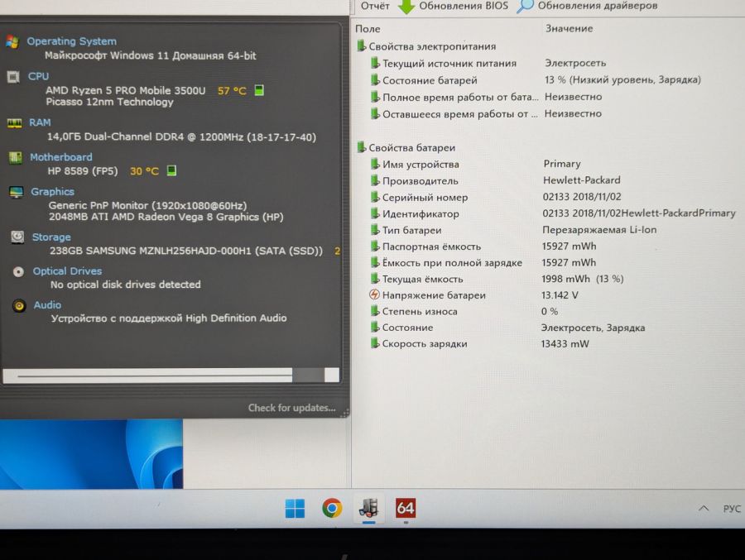Open the Operating System section in Speccy

pos(71,41)
